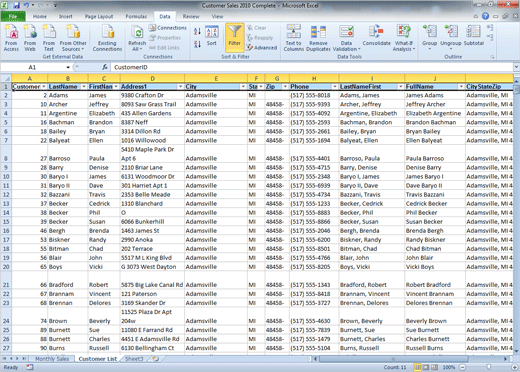Switch to the Insert tab

[66, 16]
